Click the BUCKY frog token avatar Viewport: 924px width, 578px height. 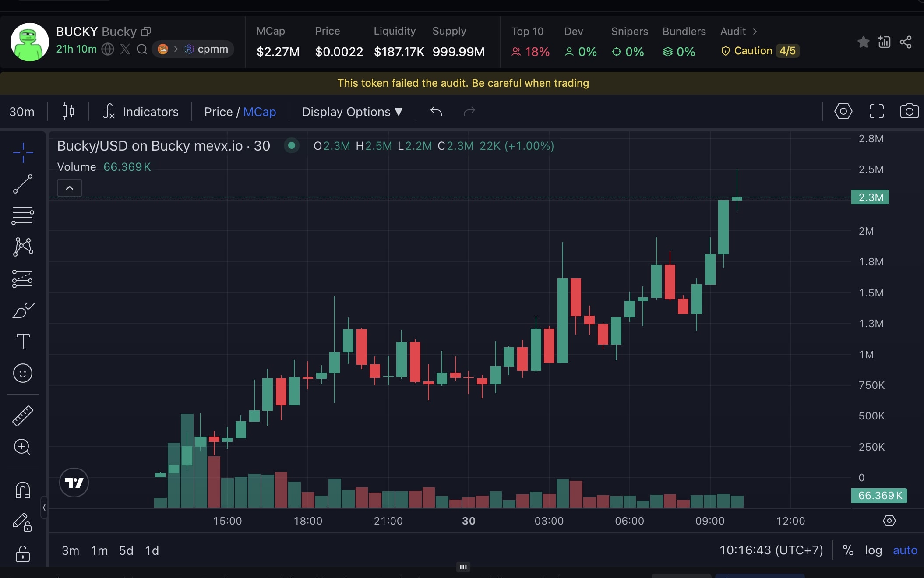[x=30, y=42]
